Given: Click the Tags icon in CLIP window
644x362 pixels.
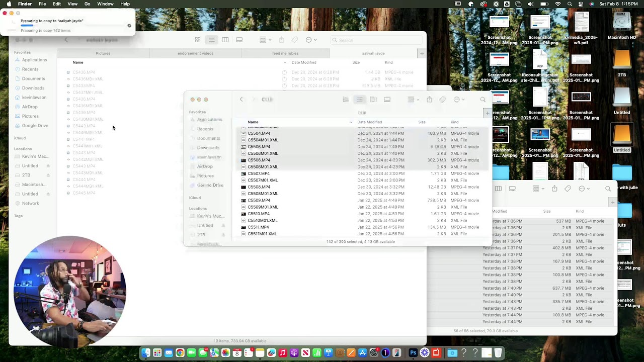Looking at the screenshot, I should [x=442, y=100].
